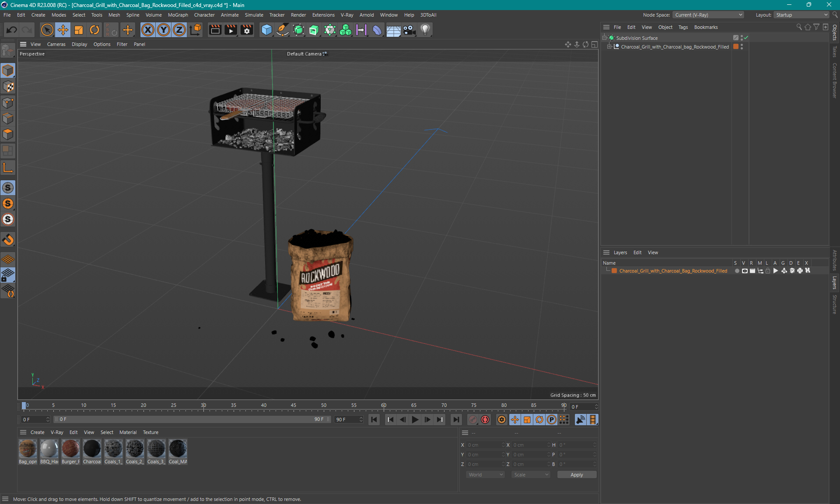Click the MoGraph menu item
Image resolution: width=840 pixels, height=504 pixels.
coord(176,14)
